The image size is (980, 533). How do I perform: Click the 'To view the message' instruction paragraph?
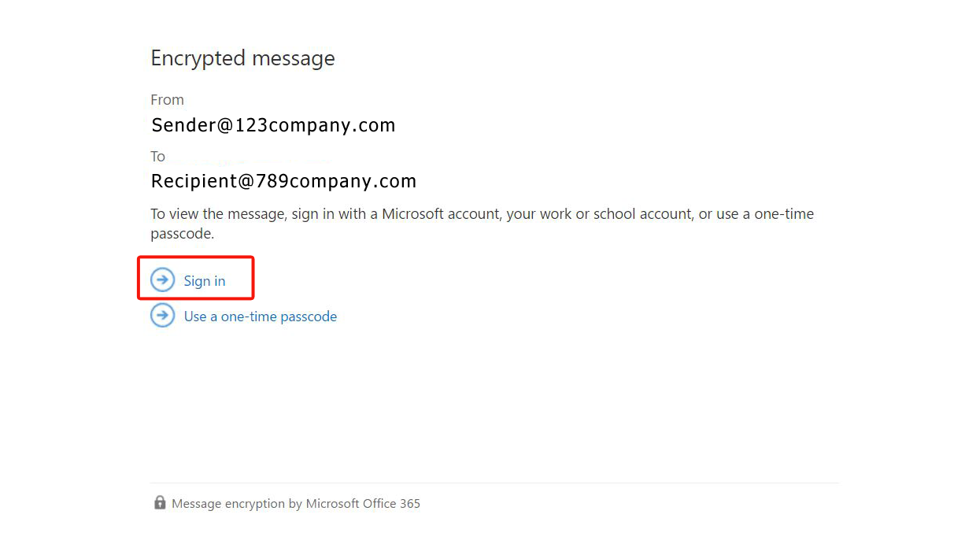[x=482, y=214]
